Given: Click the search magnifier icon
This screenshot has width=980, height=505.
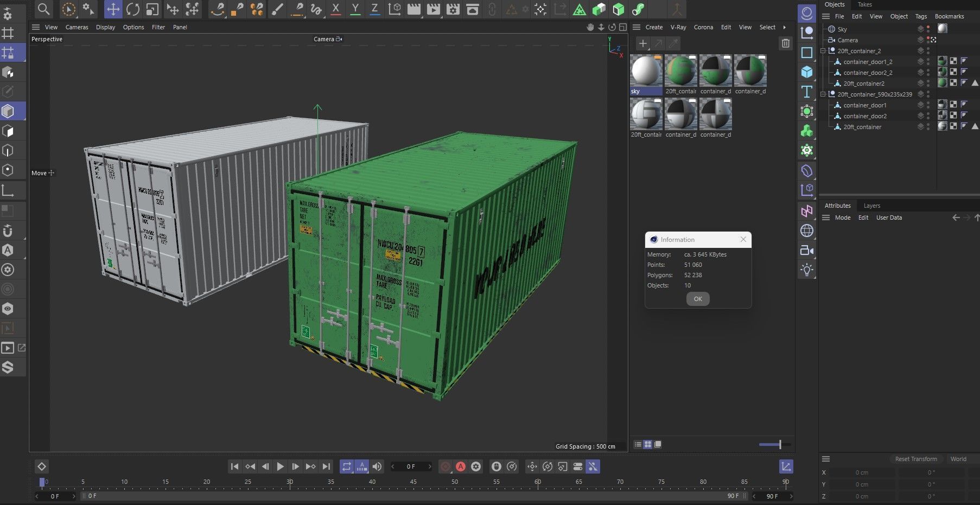Looking at the screenshot, I should pyautogui.click(x=44, y=9).
